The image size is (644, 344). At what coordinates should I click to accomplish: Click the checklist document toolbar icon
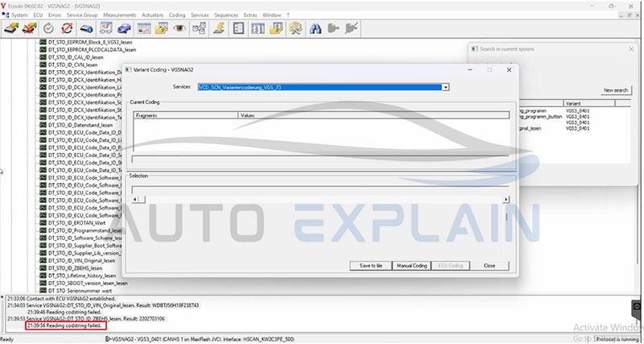click(238, 28)
